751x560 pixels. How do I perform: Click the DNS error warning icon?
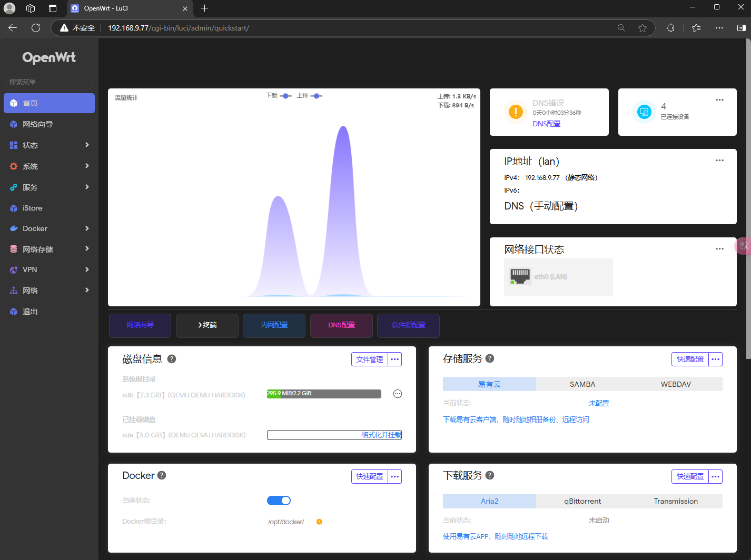click(x=516, y=112)
